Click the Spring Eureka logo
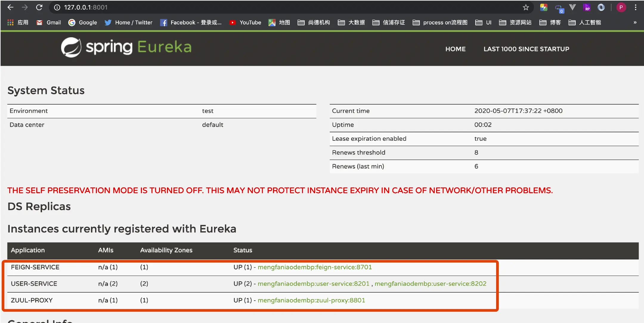The height and width of the screenshot is (323, 644). click(126, 47)
